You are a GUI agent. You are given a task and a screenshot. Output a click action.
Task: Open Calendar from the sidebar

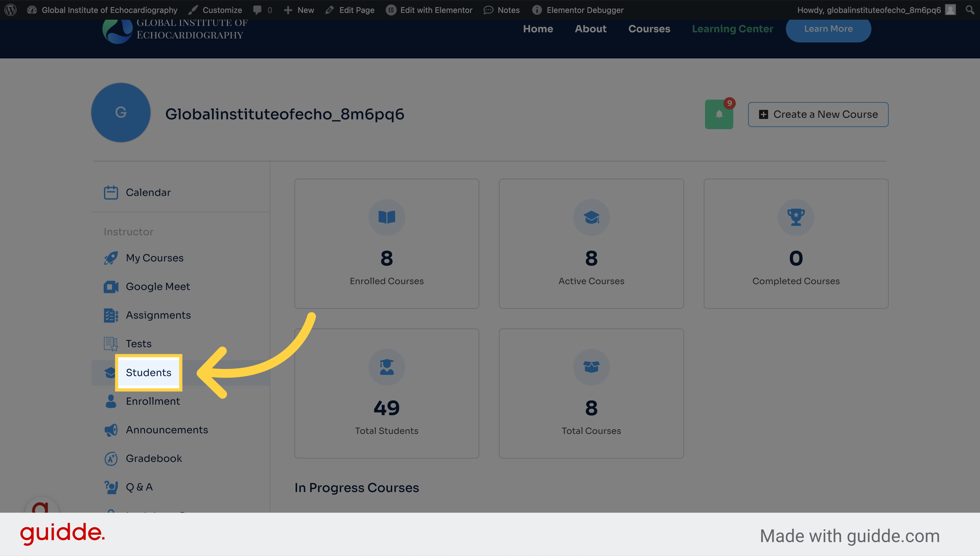pyautogui.click(x=148, y=193)
